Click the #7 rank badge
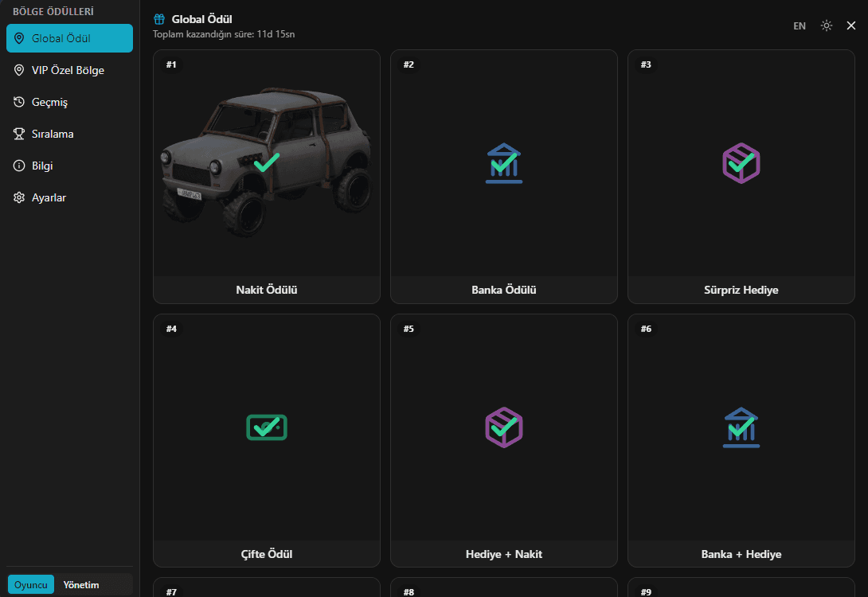The width and height of the screenshot is (868, 597). pos(171,591)
